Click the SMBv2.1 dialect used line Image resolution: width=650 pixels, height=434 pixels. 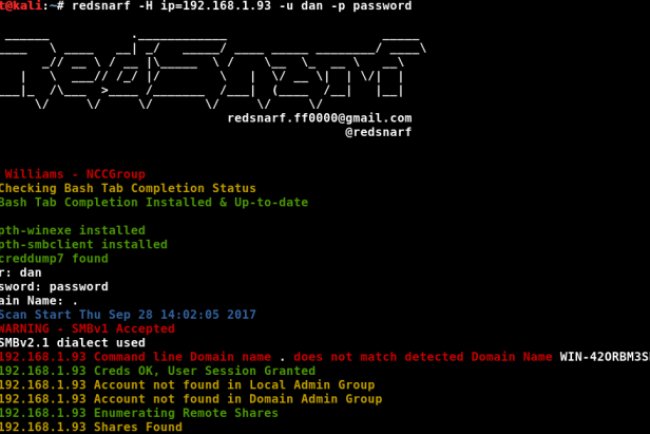click(x=73, y=343)
